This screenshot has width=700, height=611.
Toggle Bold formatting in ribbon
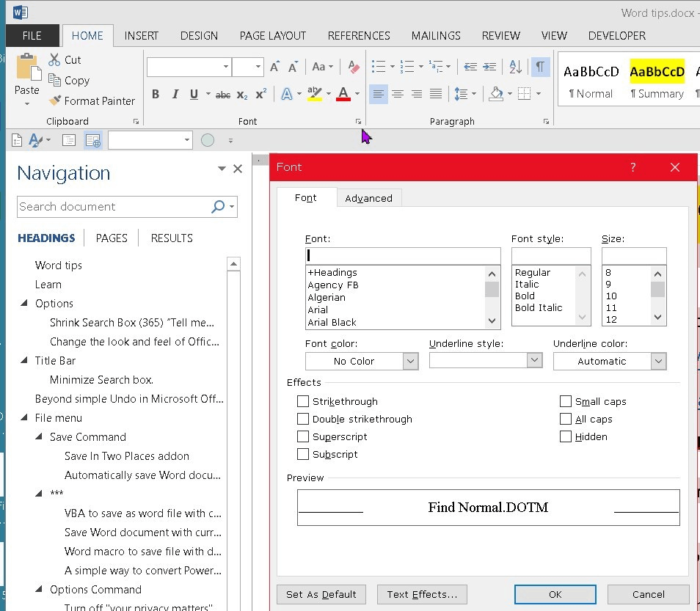[156, 94]
